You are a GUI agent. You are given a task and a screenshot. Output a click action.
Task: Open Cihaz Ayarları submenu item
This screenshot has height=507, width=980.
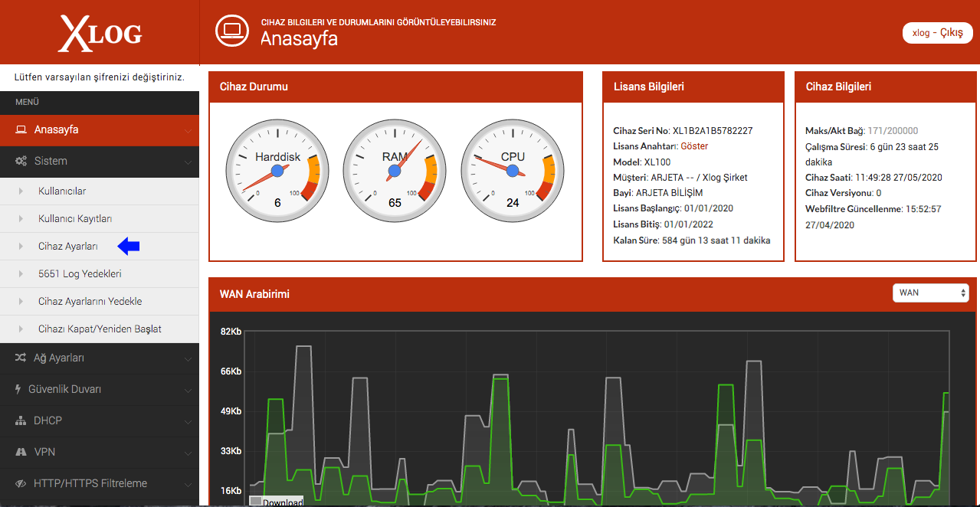click(x=100, y=247)
